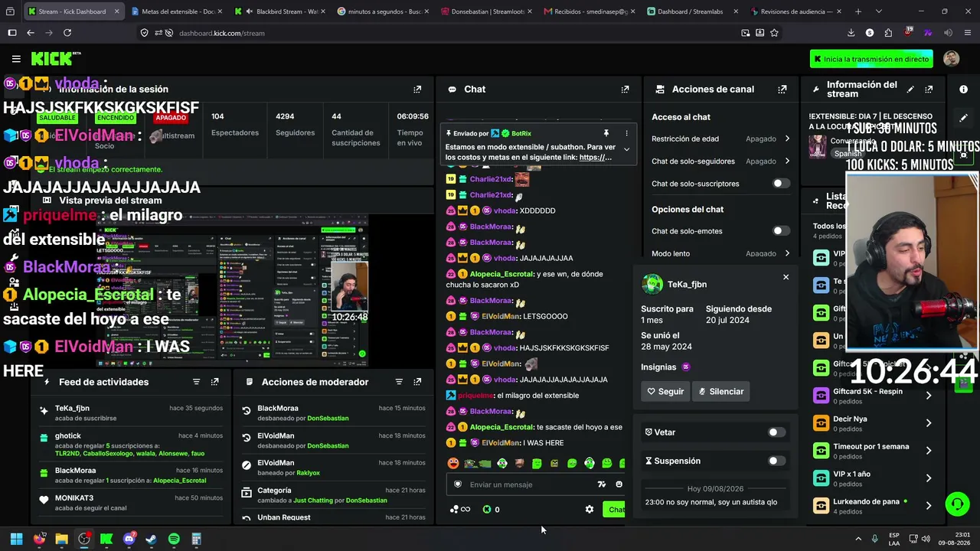Expand the pinned BotRix message
Image resolution: width=980 pixels, height=551 pixels.
626,149
